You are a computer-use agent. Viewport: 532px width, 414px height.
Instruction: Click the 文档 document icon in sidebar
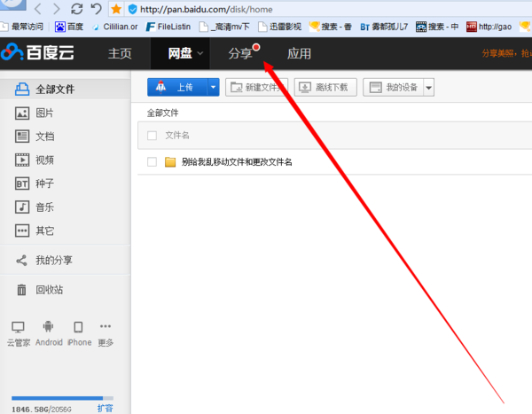(x=22, y=137)
